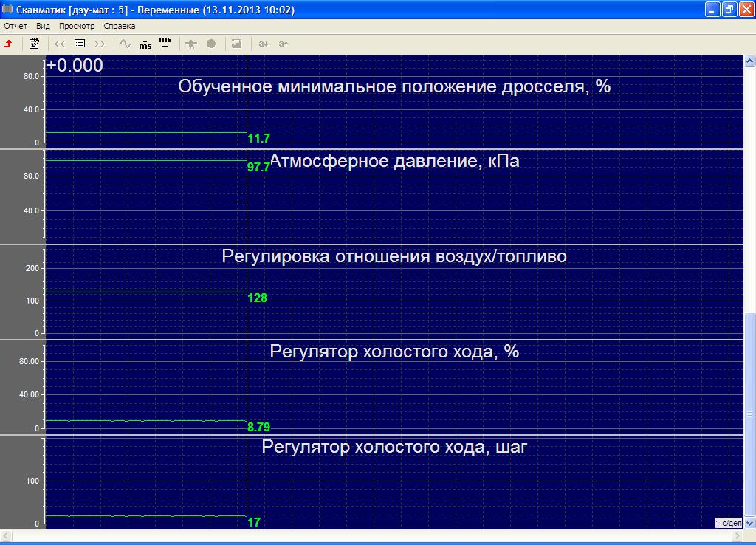Click 'Регулятор холостого хода, %' chart title
Viewport: 756px width, 545px height.
pos(394,351)
